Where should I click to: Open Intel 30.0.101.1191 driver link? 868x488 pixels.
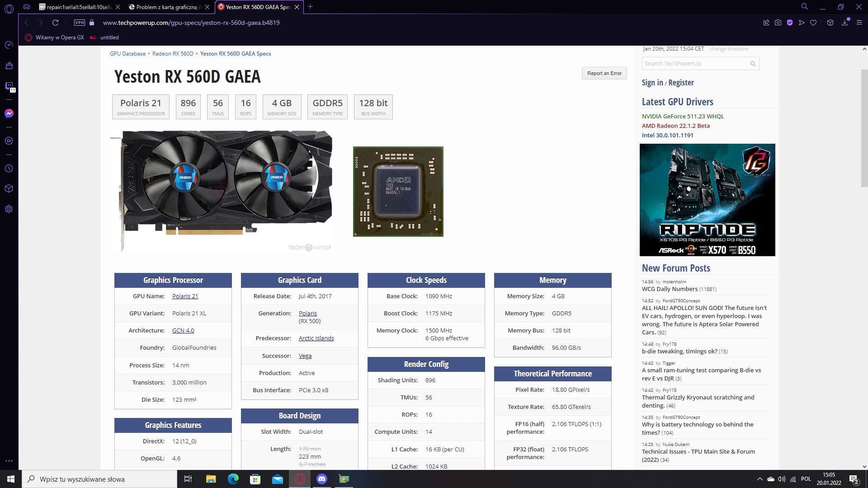[x=668, y=136]
